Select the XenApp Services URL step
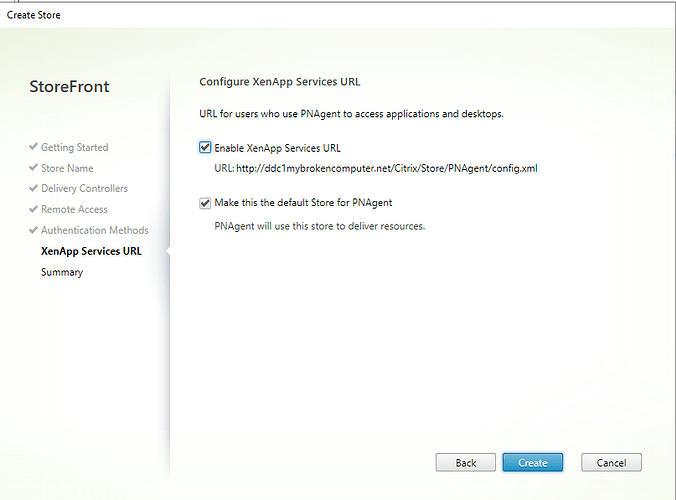Screen dimensions: 676x500 pos(91,251)
